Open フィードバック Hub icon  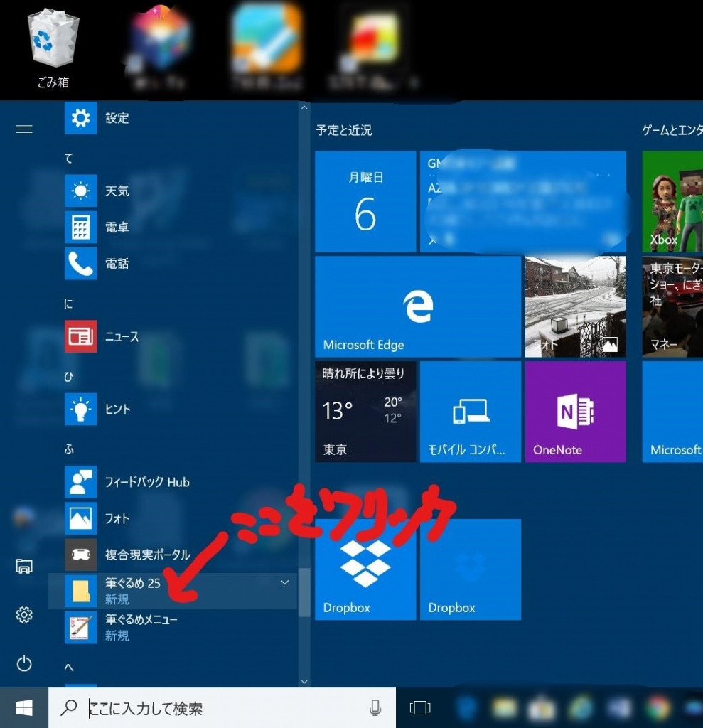pos(80,482)
